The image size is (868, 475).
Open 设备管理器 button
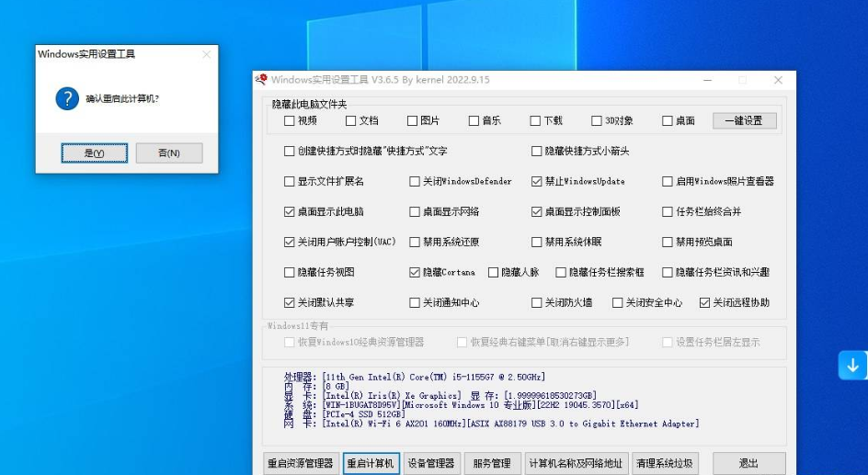pyautogui.click(x=431, y=463)
